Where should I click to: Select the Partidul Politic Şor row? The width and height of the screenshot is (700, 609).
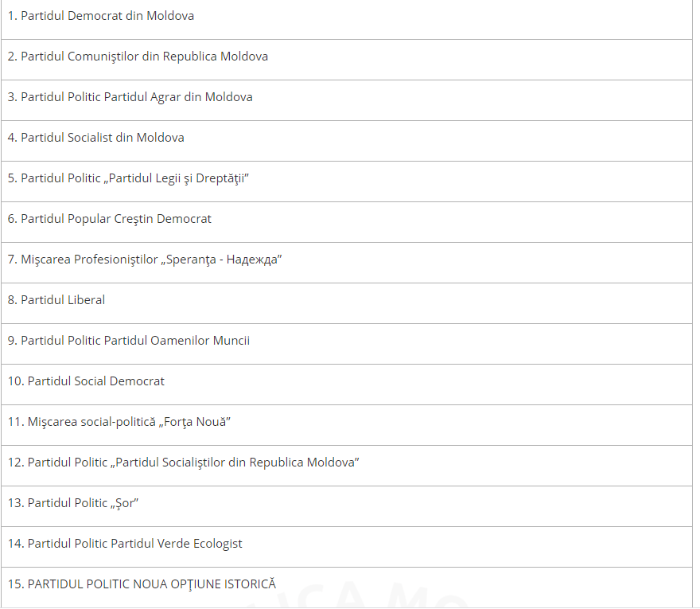[347, 506]
